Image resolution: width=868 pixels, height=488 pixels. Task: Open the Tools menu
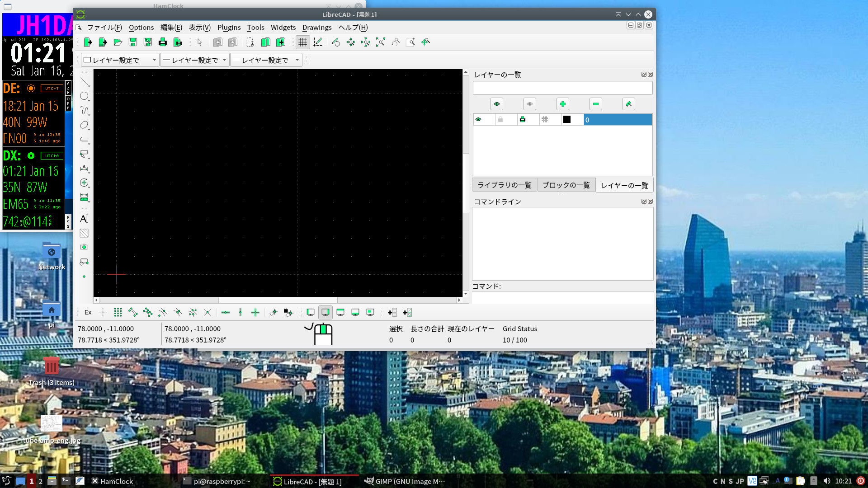[x=255, y=27]
